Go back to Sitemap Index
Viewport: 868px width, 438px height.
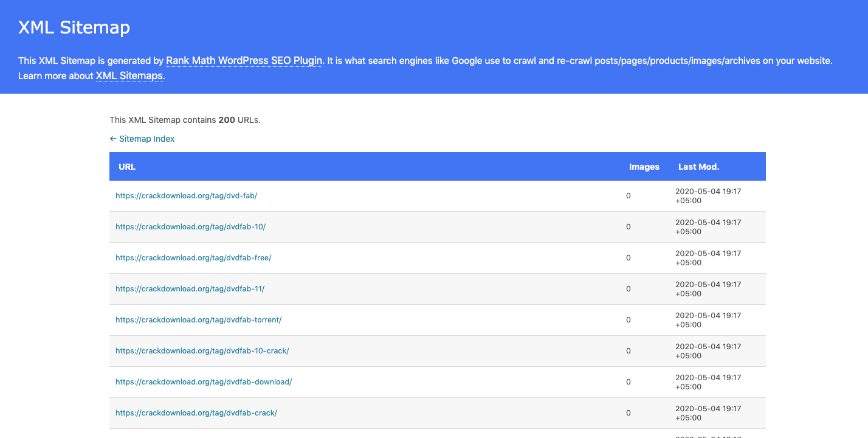pos(142,139)
